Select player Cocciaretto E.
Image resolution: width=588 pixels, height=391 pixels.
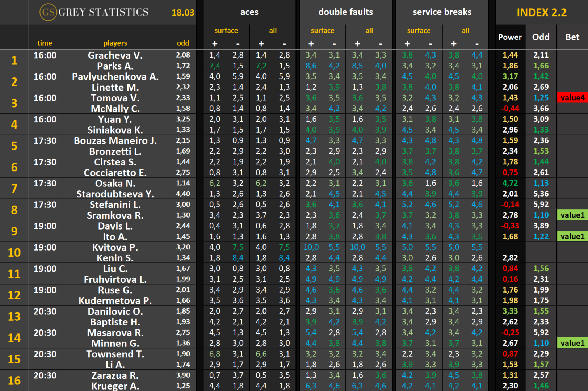[115, 173]
